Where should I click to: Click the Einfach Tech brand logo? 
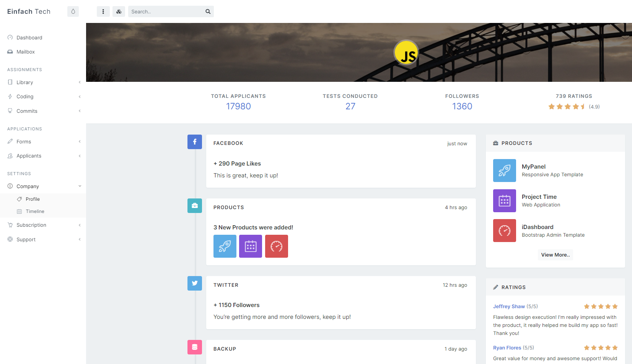pyautogui.click(x=29, y=11)
